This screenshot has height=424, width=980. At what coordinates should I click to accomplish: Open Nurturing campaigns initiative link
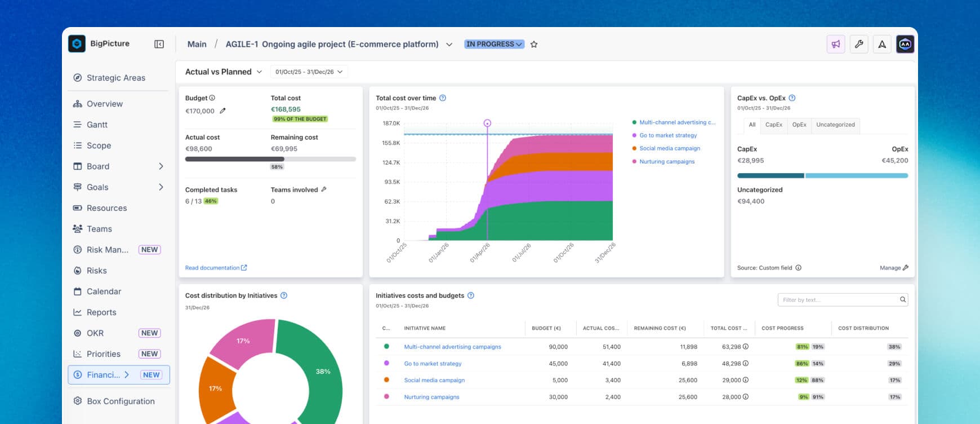click(x=431, y=397)
